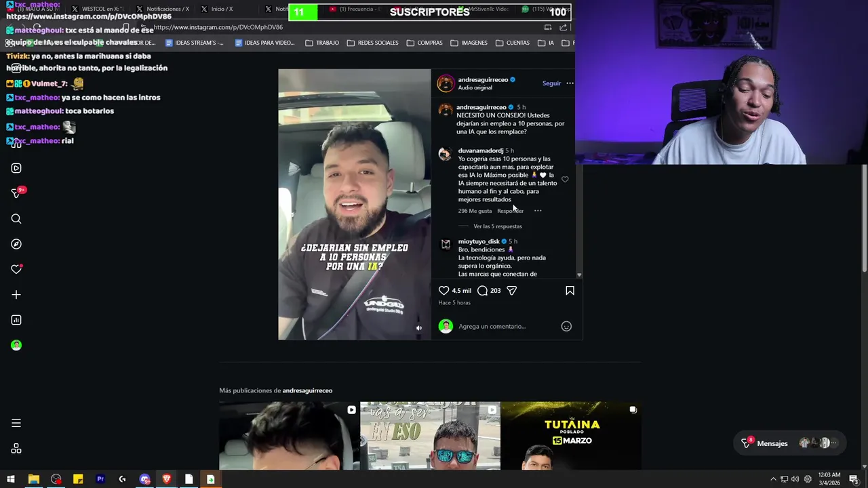Open Windows Start menu
Viewport: 868px width, 488px height.
pyautogui.click(x=11, y=479)
